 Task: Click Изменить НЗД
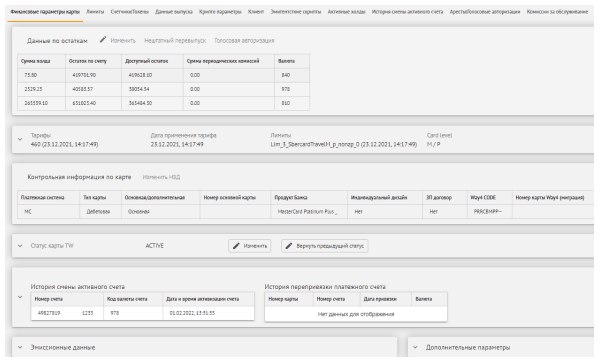(x=161, y=177)
